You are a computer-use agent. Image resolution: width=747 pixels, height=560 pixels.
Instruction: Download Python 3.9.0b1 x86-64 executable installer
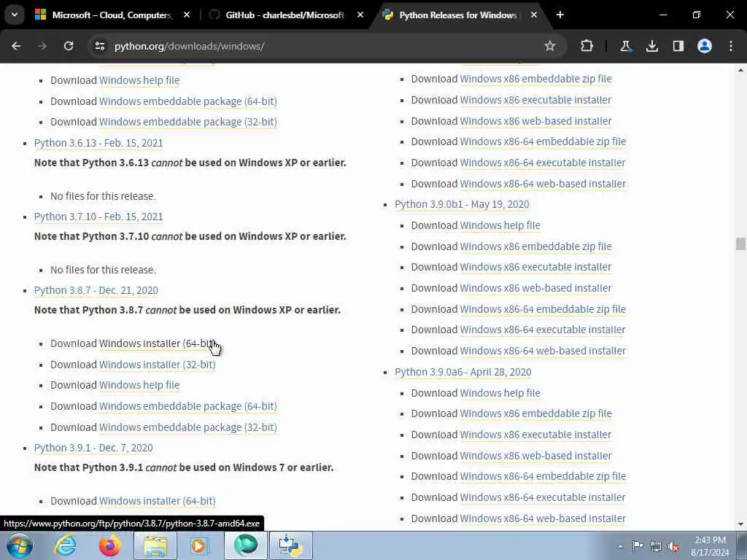tap(543, 330)
